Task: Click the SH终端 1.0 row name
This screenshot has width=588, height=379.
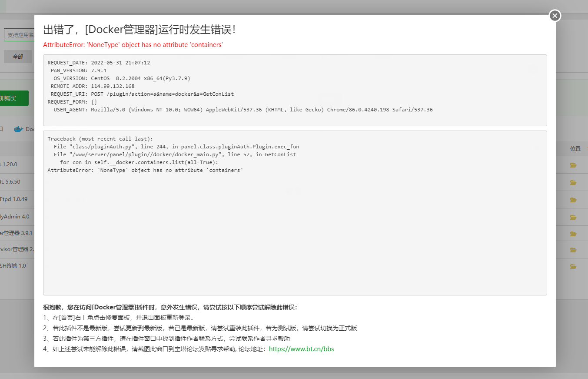Action: (x=13, y=266)
